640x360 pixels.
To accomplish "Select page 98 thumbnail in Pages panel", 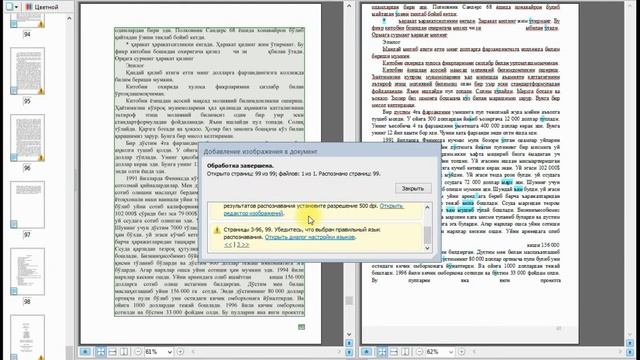I will tap(27, 272).
